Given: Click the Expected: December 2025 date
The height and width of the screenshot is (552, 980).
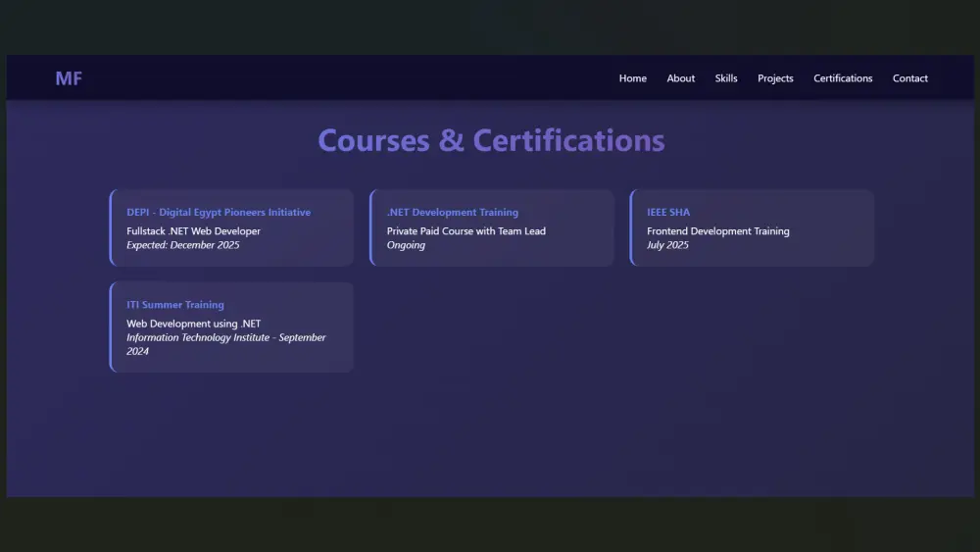Looking at the screenshot, I should (182, 245).
